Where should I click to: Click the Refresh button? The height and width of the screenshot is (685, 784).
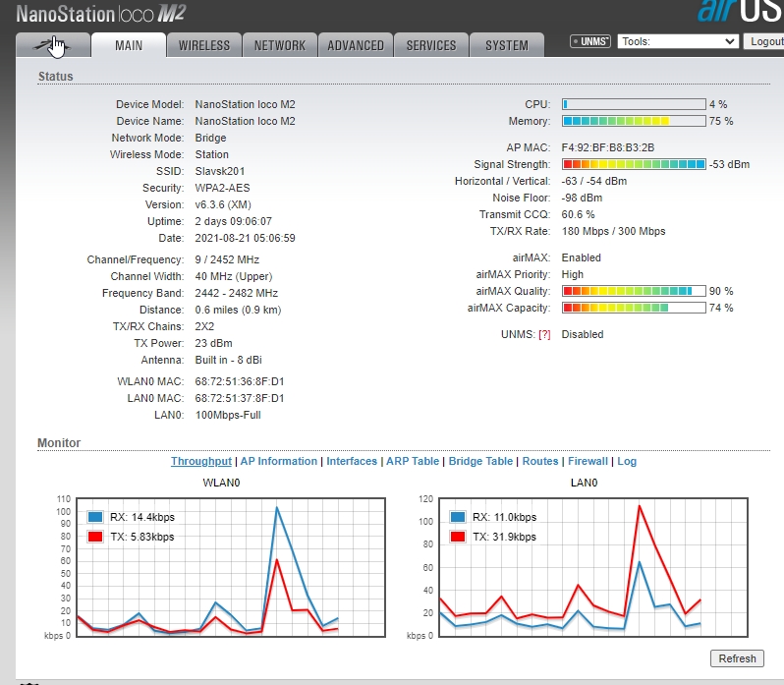(x=737, y=658)
